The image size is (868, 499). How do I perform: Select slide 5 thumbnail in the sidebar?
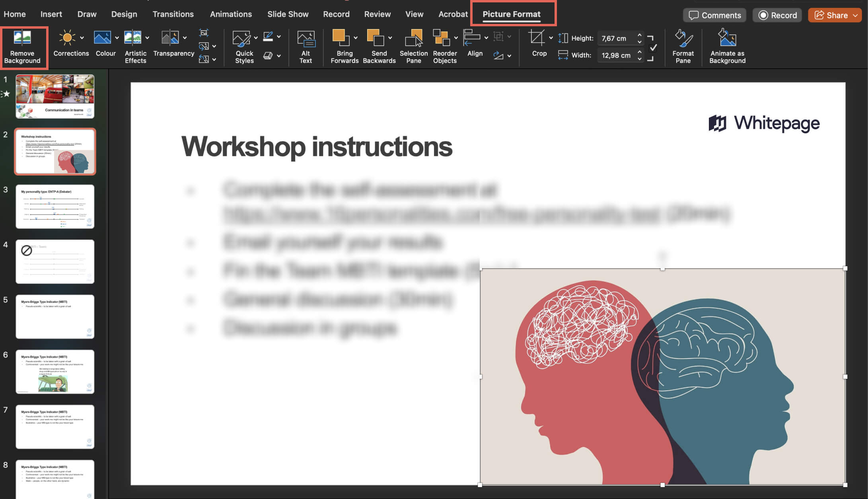[55, 317]
